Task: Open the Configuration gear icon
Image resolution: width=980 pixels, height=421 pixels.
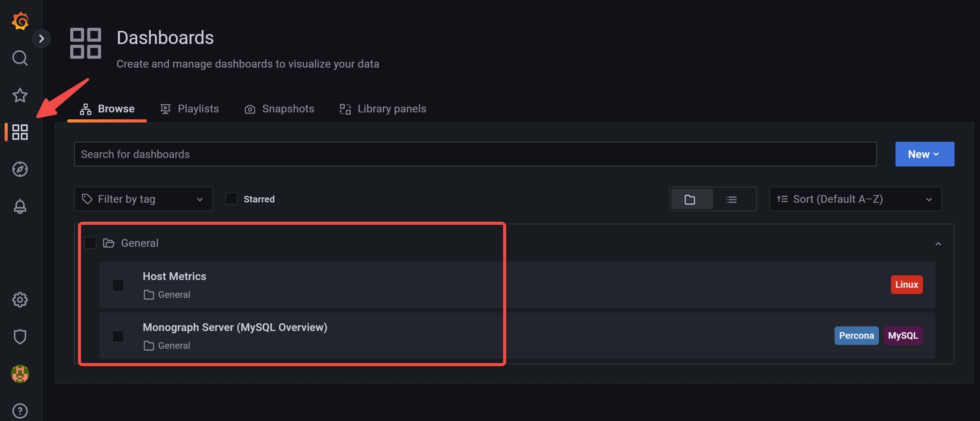Action: click(20, 300)
